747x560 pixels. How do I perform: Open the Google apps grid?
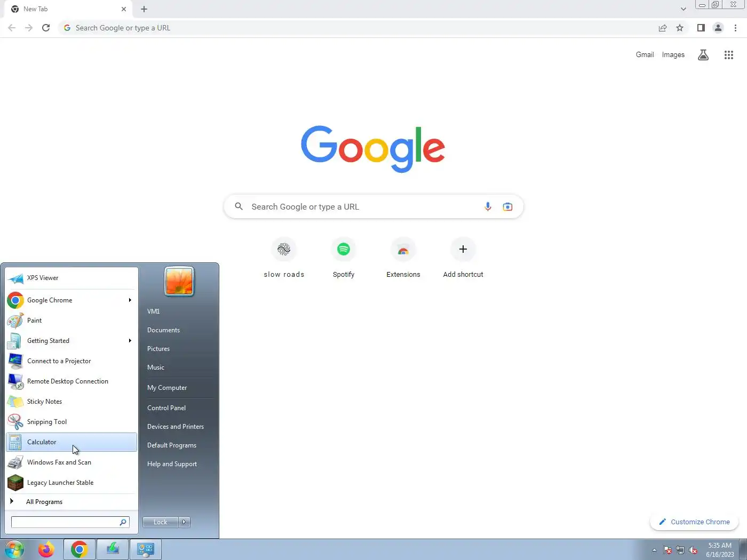(729, 55)
